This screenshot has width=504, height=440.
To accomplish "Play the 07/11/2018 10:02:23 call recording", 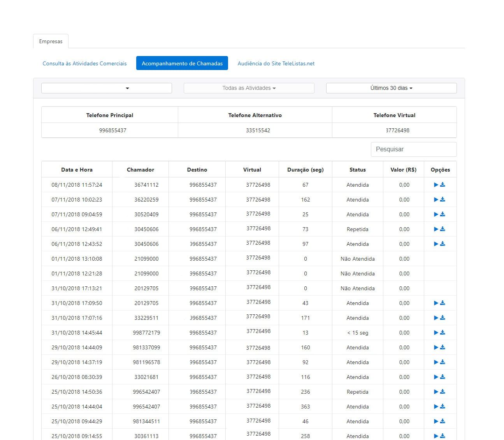I will [436, 200].
